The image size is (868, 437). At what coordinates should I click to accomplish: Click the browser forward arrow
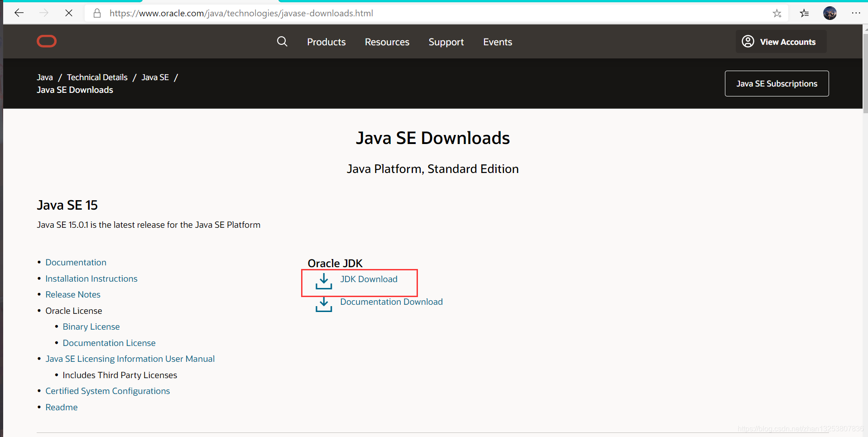(44, 13)
